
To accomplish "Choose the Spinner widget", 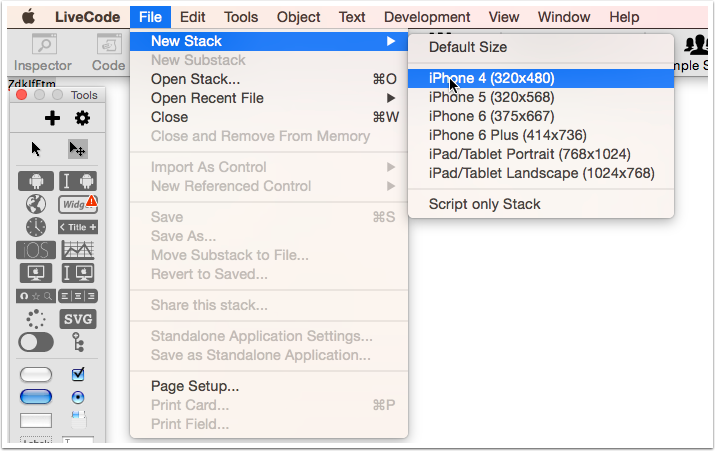I will pos(36,319).
